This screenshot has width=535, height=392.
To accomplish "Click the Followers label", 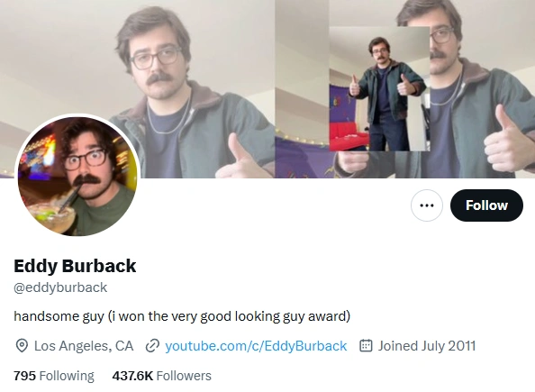I will pos(184,376).
